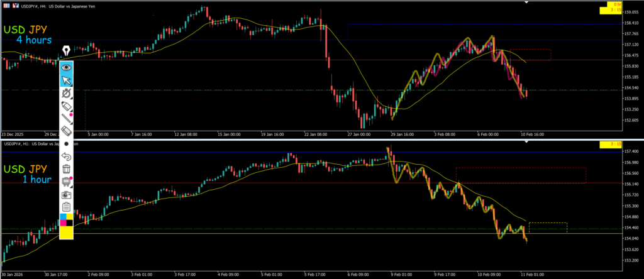Select the yellow color swatch
This screenshot has width=644, height=279.
[x=66, y=232]
